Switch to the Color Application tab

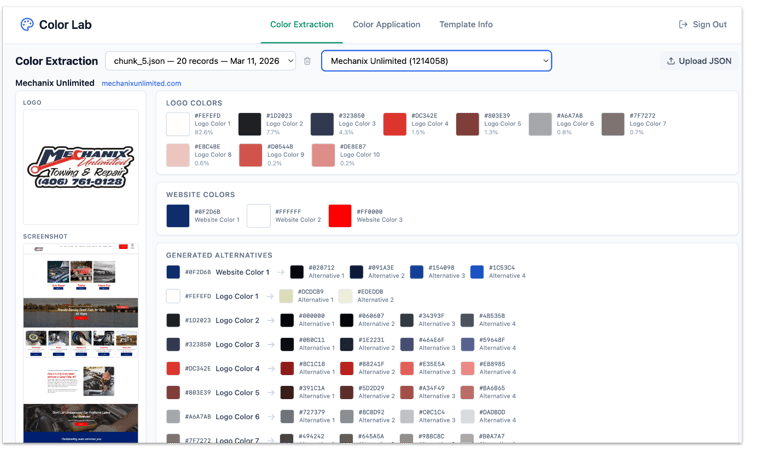click(386, 24)
